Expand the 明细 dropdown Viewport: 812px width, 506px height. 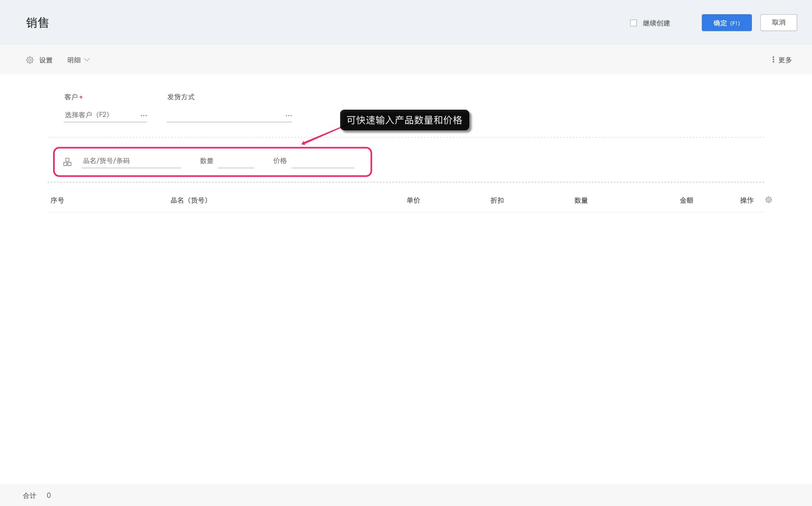78,60
